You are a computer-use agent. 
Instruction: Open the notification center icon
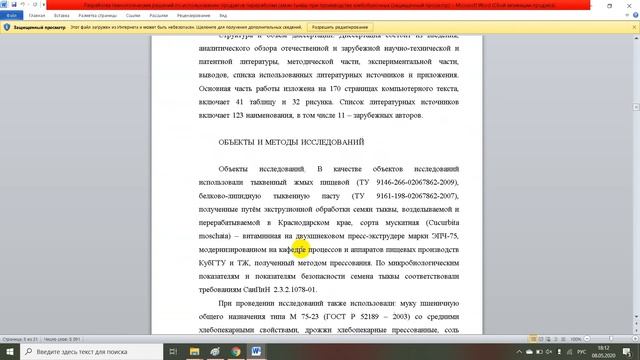(x=627, y=351)
